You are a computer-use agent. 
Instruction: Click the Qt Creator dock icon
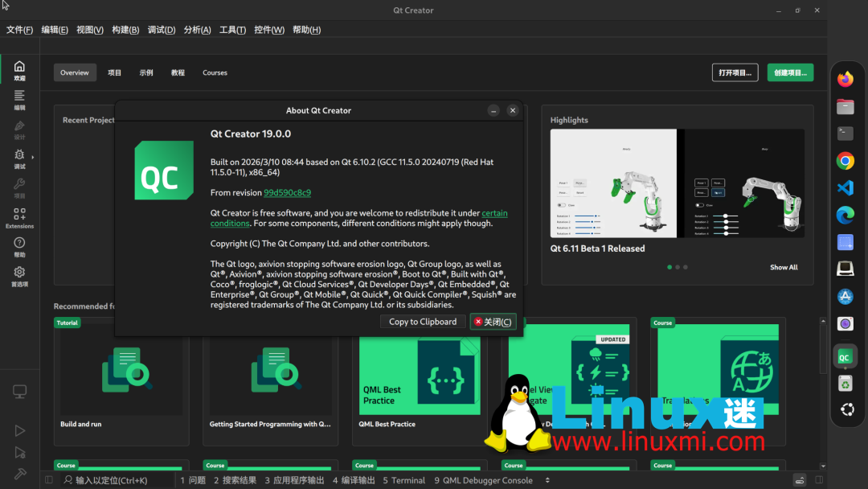[845, 357]
